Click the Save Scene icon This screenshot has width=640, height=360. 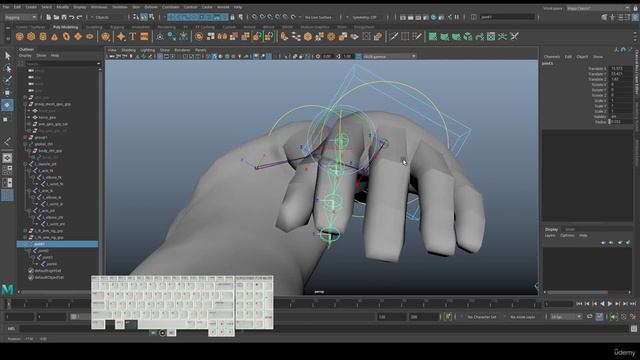tap(64, 17)
